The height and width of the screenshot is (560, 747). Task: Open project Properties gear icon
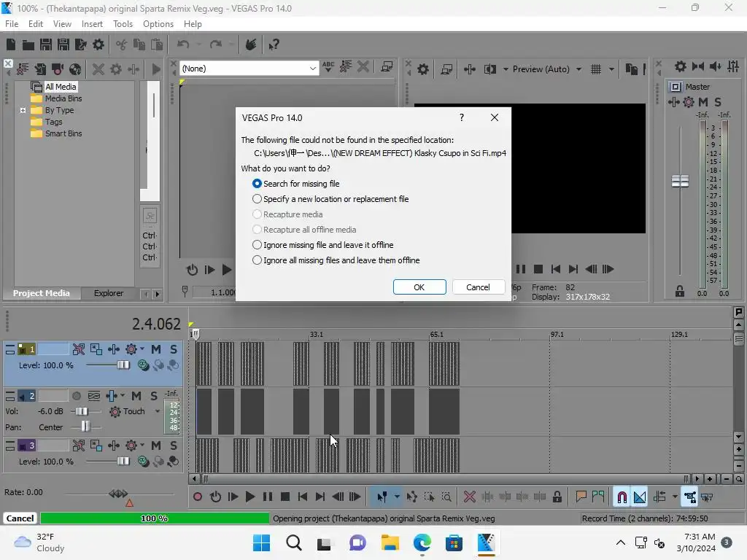point(98,44)
